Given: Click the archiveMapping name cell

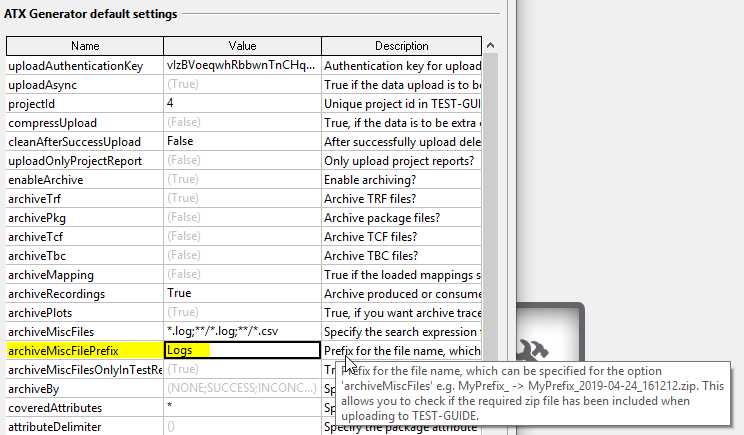Looking at the screenshot, I should 85,274.
